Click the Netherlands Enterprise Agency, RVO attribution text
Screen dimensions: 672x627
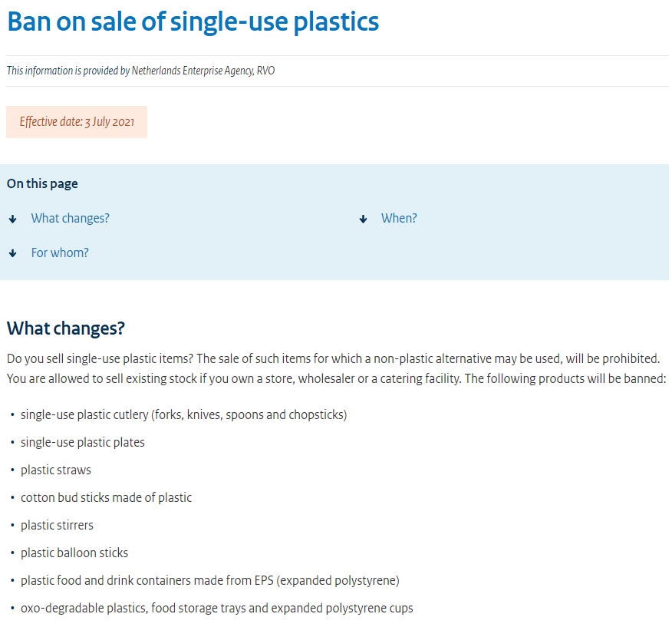click(x=141, y=71)
